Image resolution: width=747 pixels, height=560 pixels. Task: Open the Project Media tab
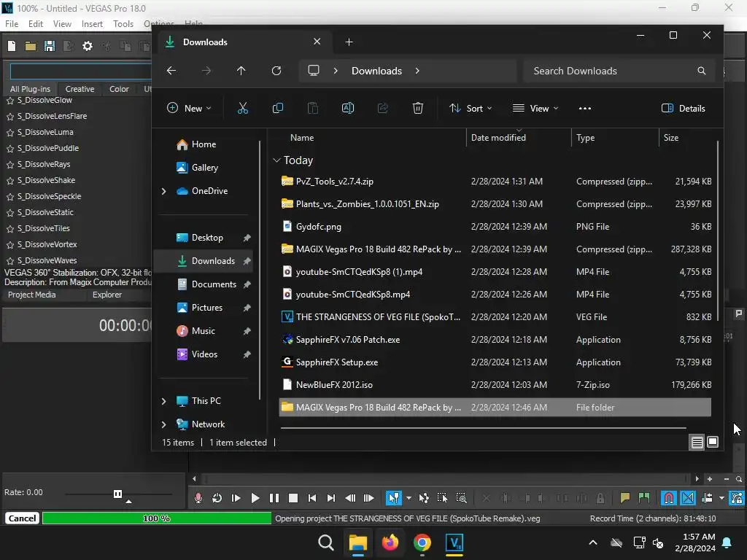click(x=32, y=295)
